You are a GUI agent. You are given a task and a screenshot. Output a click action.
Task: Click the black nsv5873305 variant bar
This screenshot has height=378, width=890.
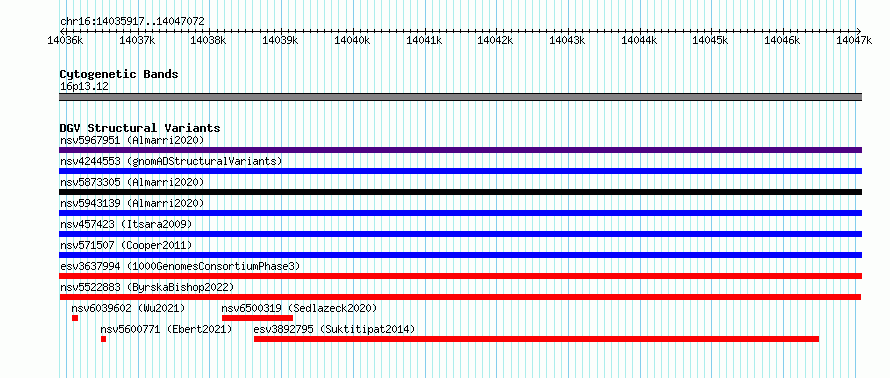pyautogui.click(x=461, y=192)
